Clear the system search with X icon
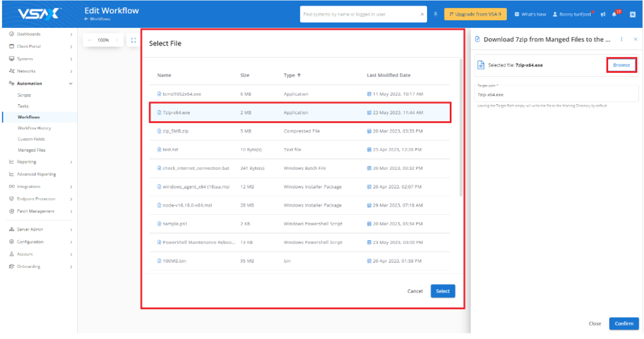Screen dimensions: 644x339 [422, 14]
